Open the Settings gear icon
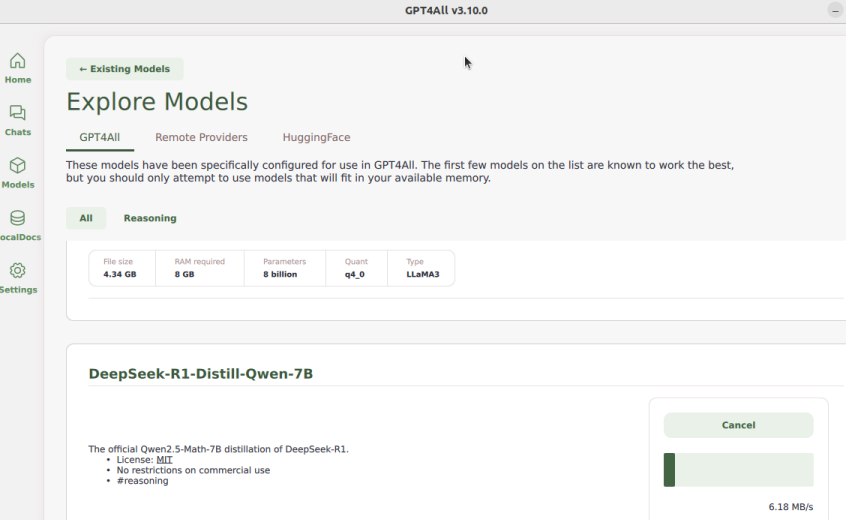The height and width of the screenshot is (520, 846). [x=17, y=270]
